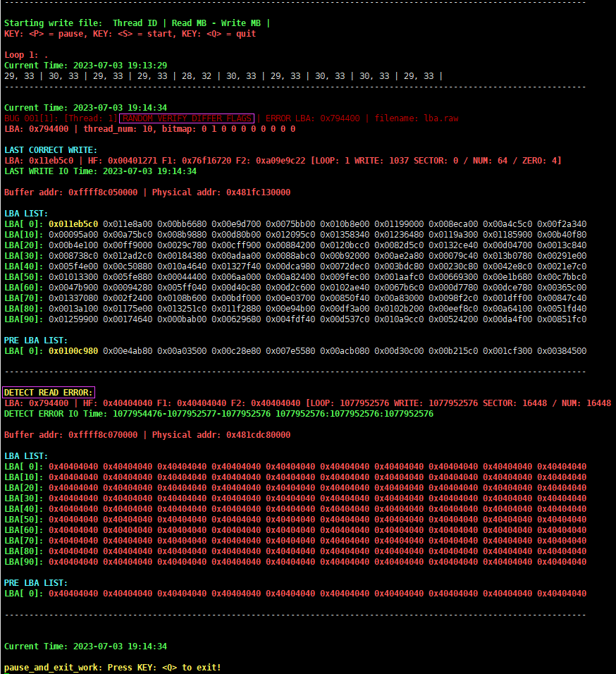Viewport: 616px width, 674px height.
Task: Click 'Physical addr: 0x481fc130000'
Action: [221, 192]
